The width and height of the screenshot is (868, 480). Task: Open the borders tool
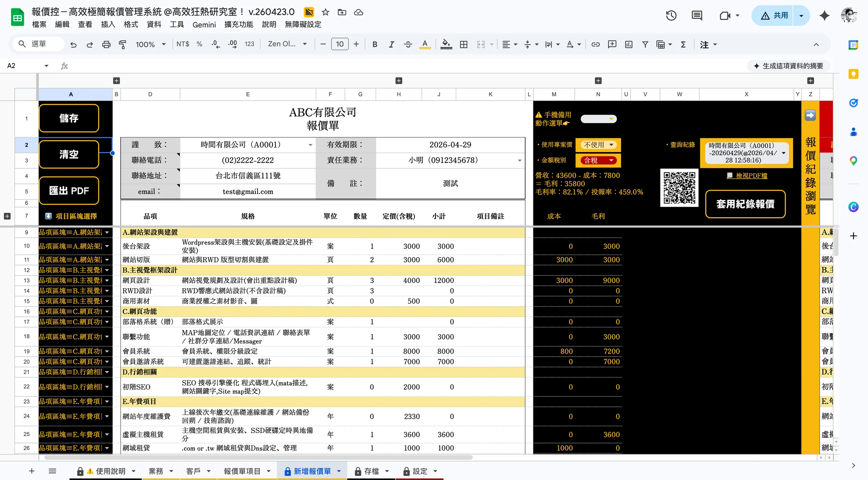pyautogui.click(x=464, y=45)
